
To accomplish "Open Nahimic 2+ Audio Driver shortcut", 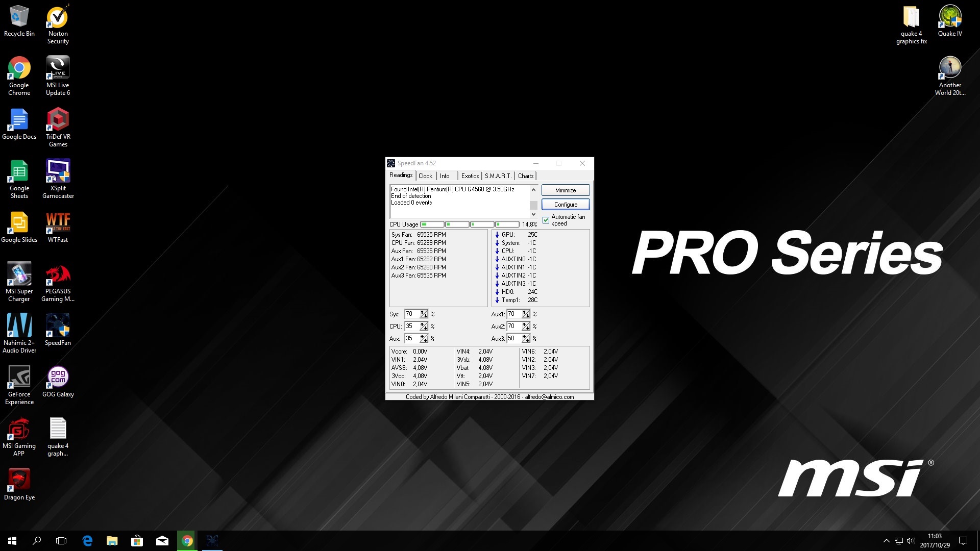I will (19, 333).
